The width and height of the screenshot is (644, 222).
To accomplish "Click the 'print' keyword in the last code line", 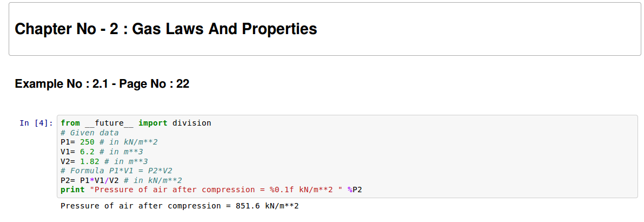I will pyautogui.click(x=72, y=190).
